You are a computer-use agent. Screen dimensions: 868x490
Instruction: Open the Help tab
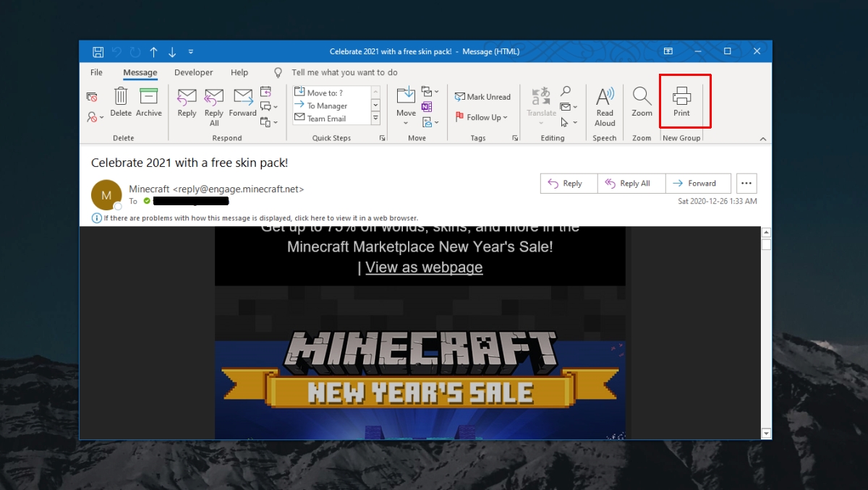(239, 72)
